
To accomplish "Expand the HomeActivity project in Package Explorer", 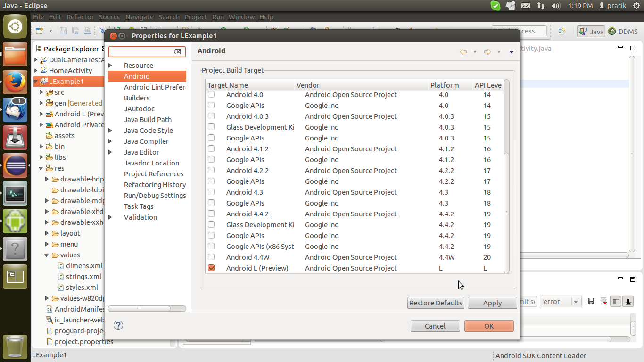I will (36, 70).
